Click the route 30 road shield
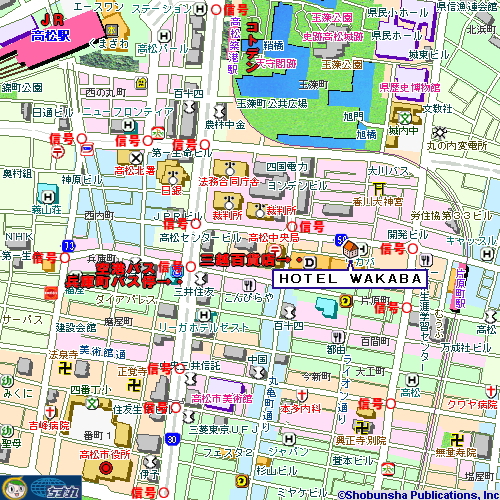 (172, 439)
